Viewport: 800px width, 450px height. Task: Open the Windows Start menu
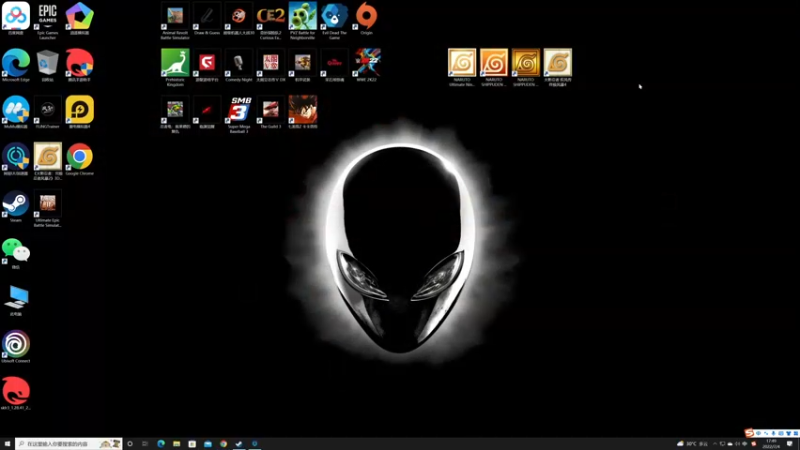(7, 444)
